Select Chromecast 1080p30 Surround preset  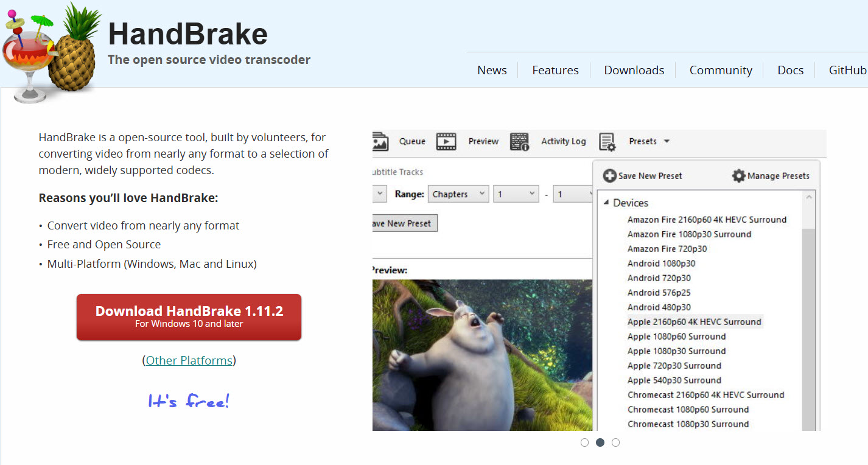click(688, 424)
